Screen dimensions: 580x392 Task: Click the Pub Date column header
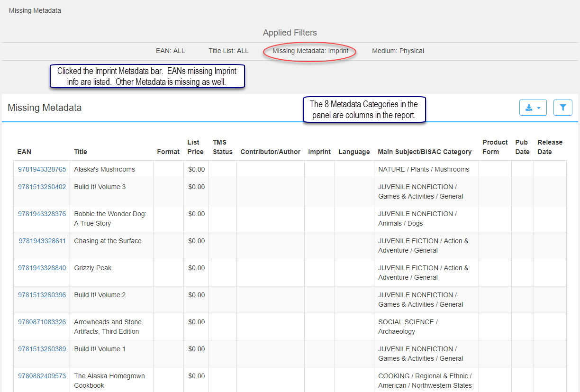tap(522, 147)
